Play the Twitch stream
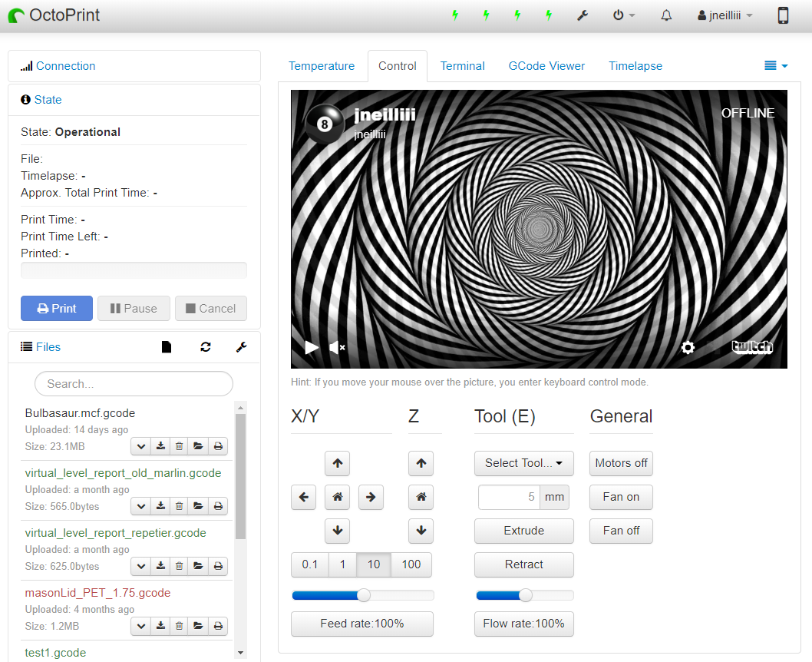The height and width of the screenshot is (662, 812). tap(312, 347)
